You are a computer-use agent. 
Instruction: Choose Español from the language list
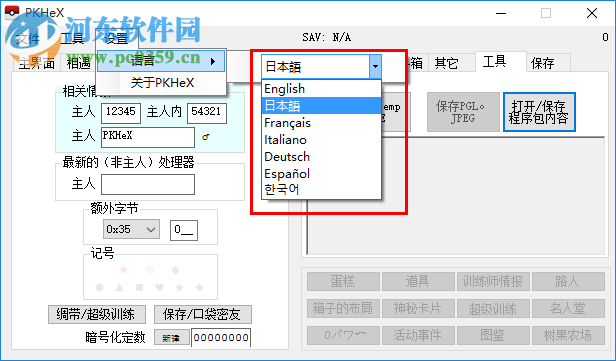point(321,173)
